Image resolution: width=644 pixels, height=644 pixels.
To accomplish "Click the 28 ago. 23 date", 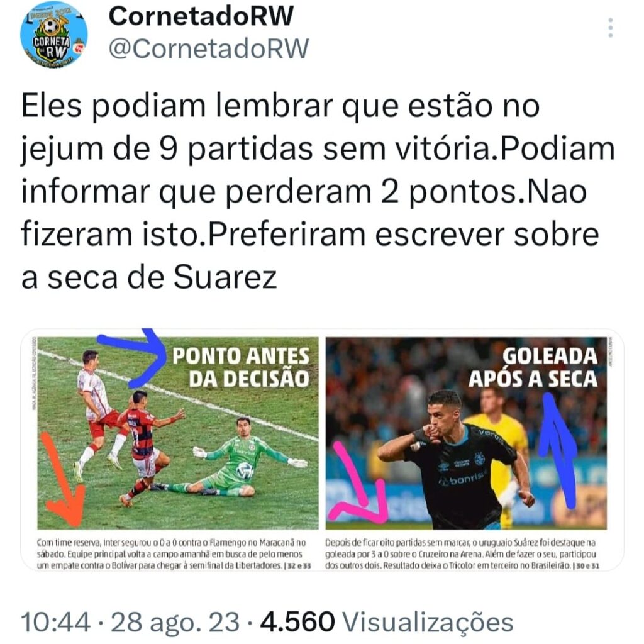I will coord(175,622).
